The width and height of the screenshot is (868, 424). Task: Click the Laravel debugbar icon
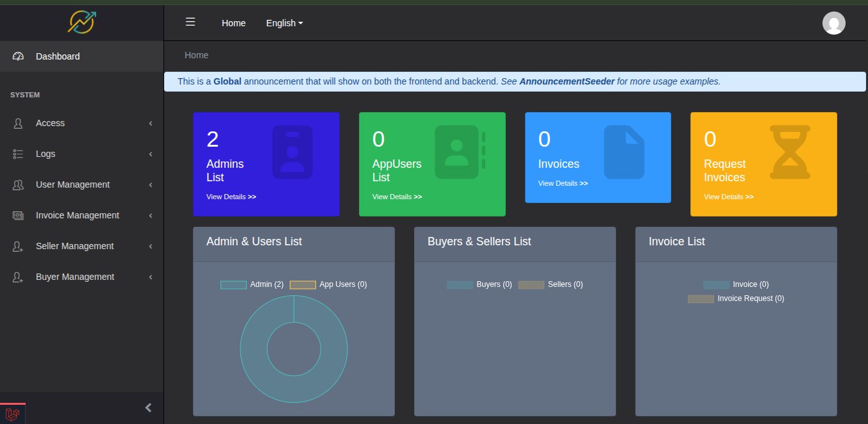13,414
